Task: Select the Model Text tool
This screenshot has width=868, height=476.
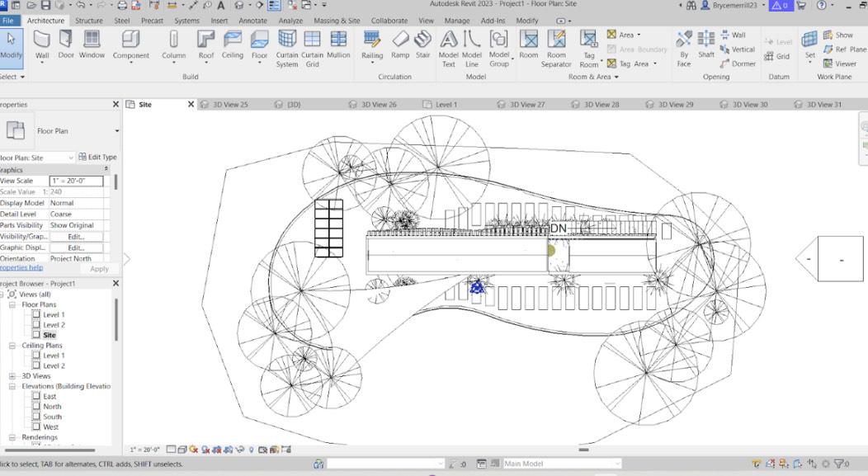Action: coord(448,49)
